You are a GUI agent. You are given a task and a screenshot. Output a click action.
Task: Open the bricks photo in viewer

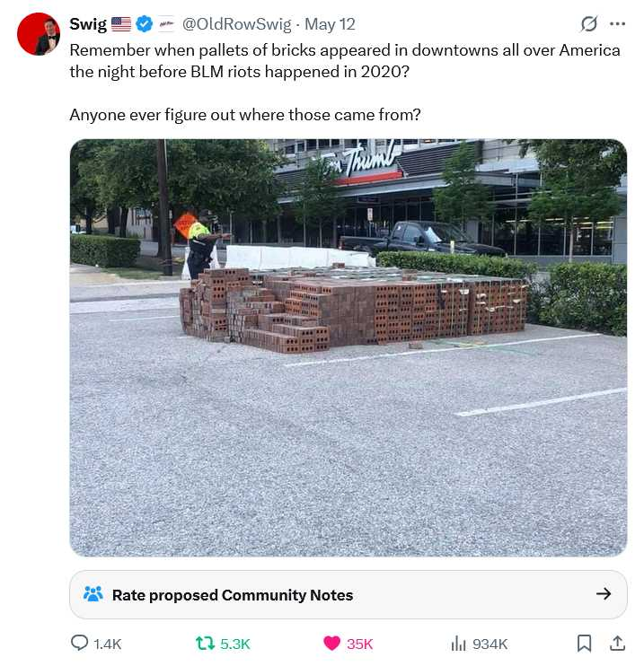pos(348,348)
